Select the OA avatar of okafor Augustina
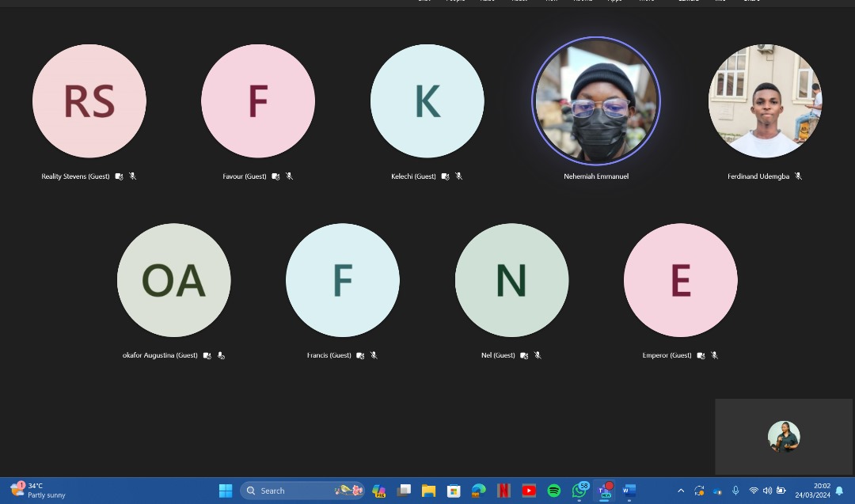This screenshot has height=504, width=855. (x=174, y=280)
